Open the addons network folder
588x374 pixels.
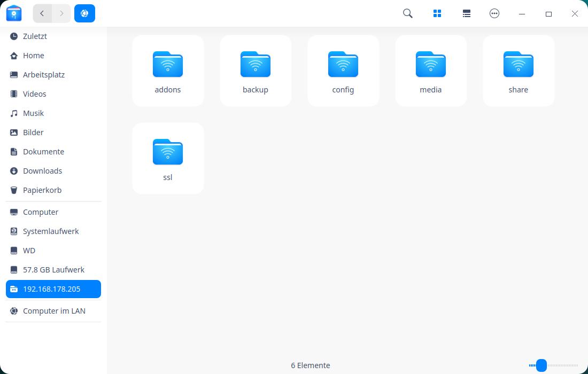pos(168,71)
